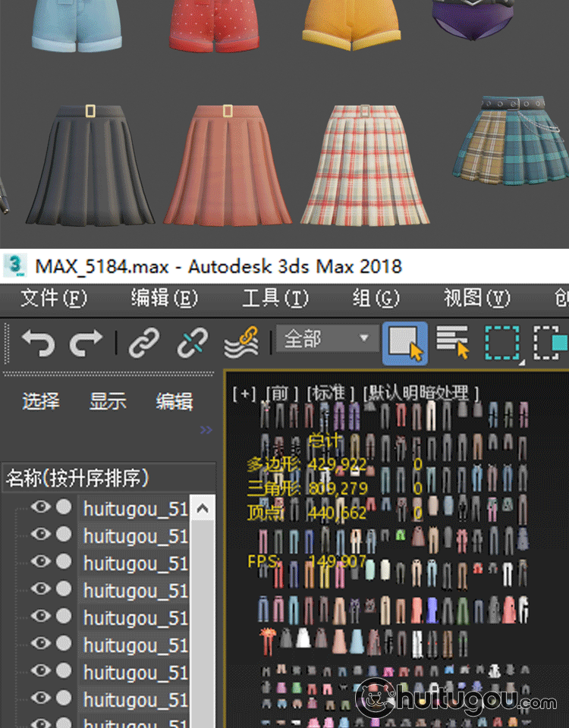Viewport: 569px width, 728px height.
Task: Open the Select by Name list icon
Action: tap(453, 344)
